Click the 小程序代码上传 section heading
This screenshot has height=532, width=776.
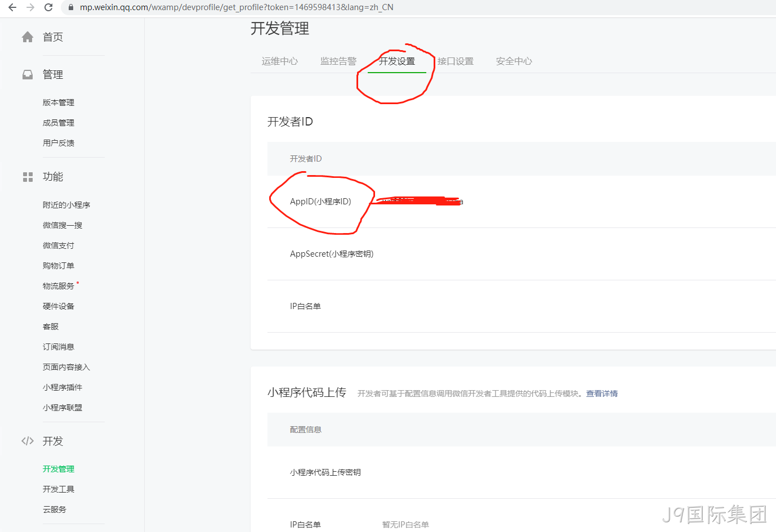click(307, 392)
